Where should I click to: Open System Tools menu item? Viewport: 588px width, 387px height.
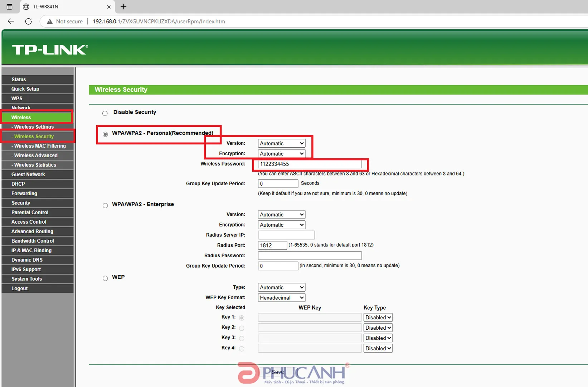38,279
